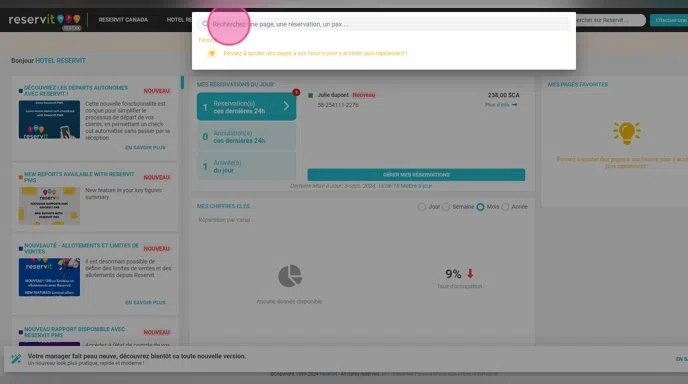Click the header search on Reservit field
Viewport: 688px width, 384px height.
click(610, 20)
